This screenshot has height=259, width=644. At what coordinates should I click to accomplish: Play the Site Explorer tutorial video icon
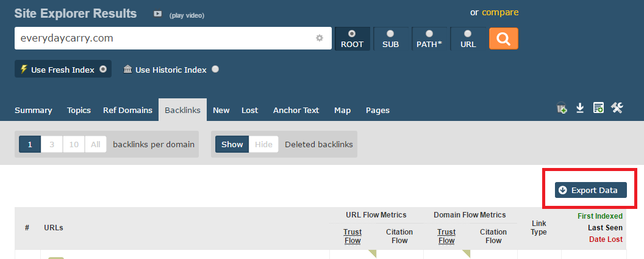158,13
